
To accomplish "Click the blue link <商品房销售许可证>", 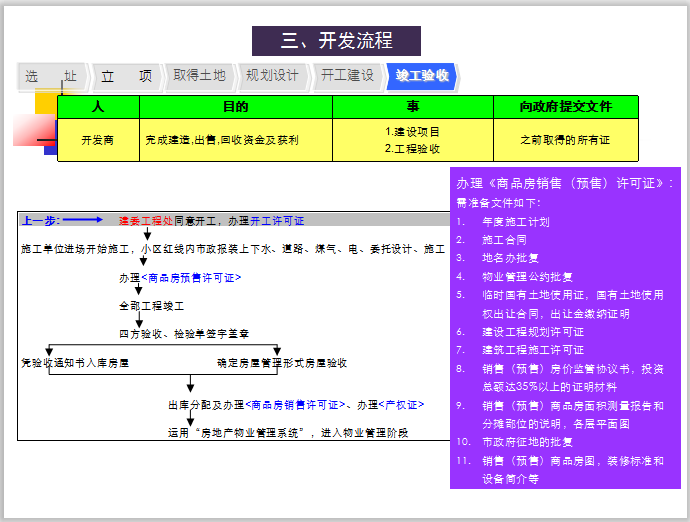I will (x=295, y=405).
